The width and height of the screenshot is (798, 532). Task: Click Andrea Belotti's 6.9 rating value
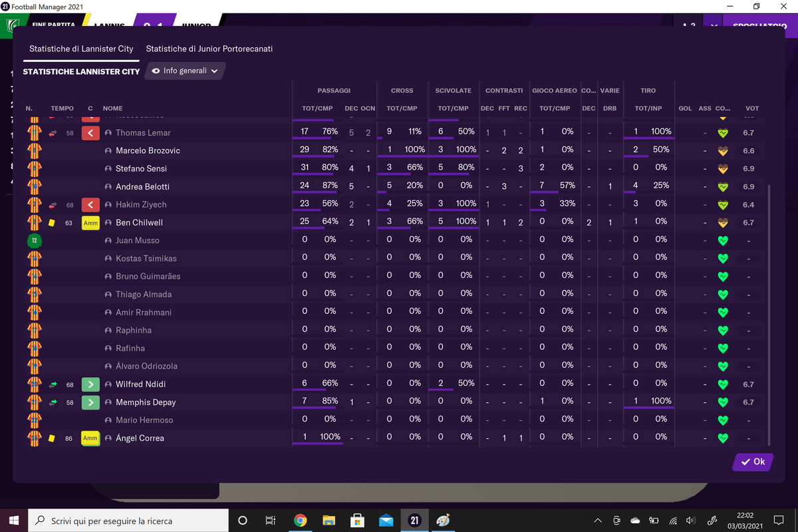point(749,187)
